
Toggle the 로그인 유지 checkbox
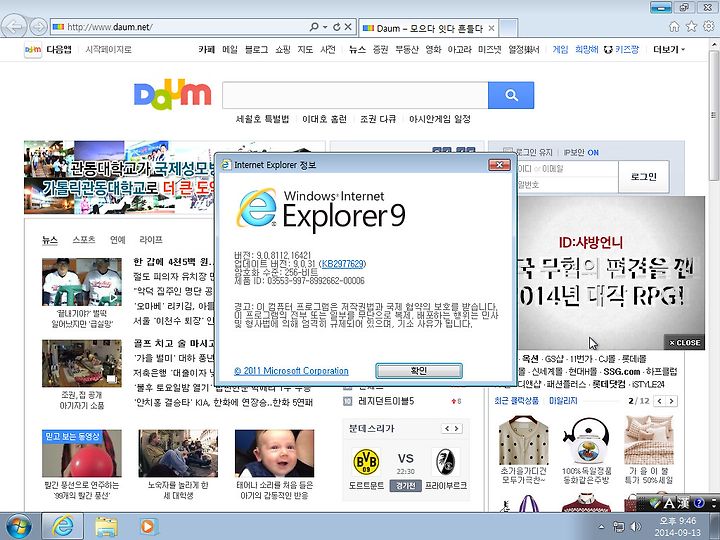click(x=508, y=152)
